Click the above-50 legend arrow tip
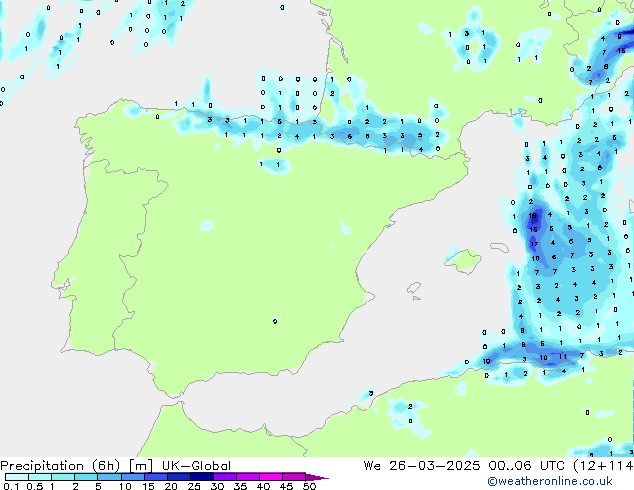634x490 pixels. tap(317, 477)
